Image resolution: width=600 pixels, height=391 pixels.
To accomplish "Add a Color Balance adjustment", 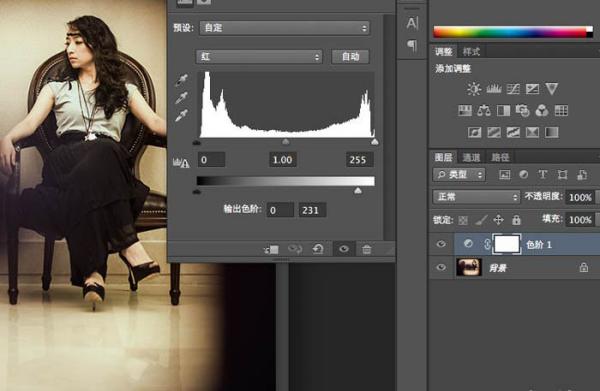I will (x=484, y=111).
